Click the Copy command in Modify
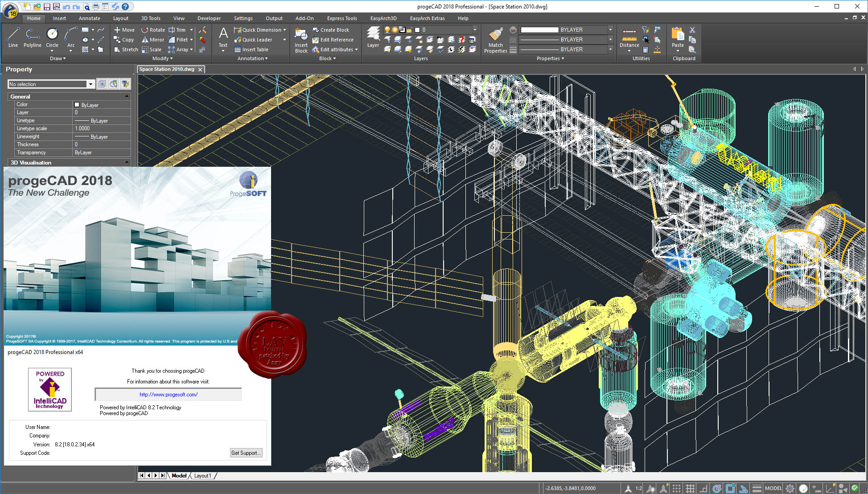This screenshot has width=868, height=494. click(x=123, y=40)
